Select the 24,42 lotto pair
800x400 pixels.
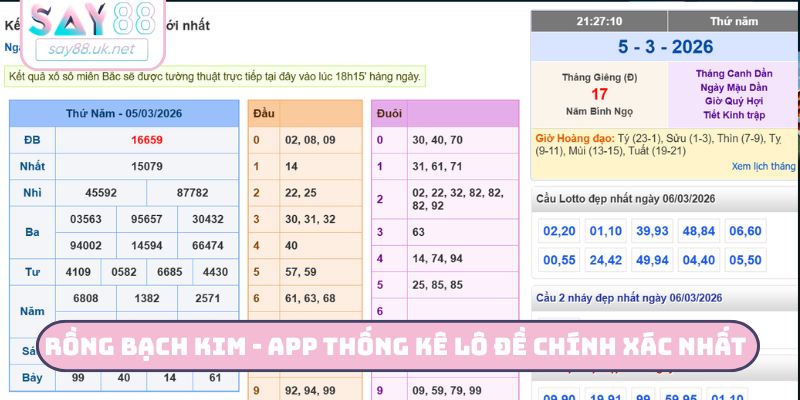[x=606, y=260]
